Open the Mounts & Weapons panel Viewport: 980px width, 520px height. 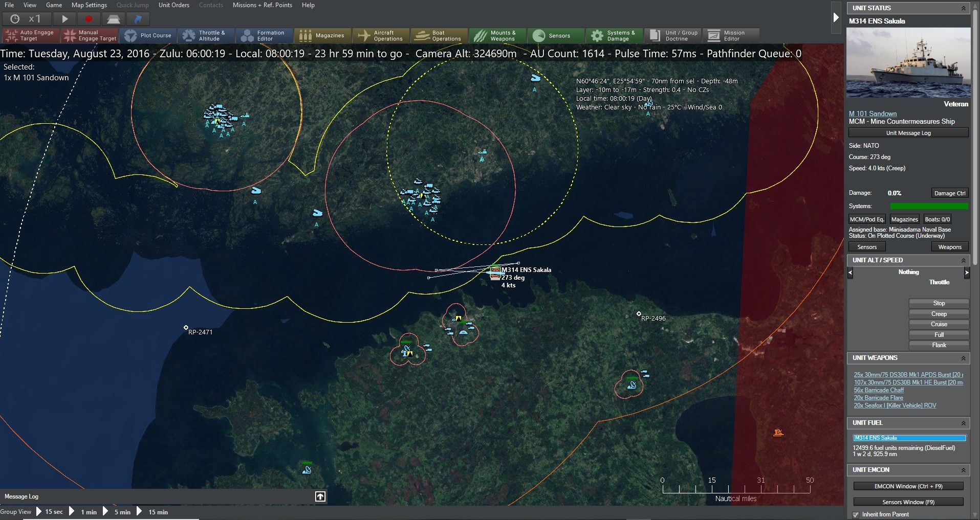pyautogui.click(x=496, y=35)
